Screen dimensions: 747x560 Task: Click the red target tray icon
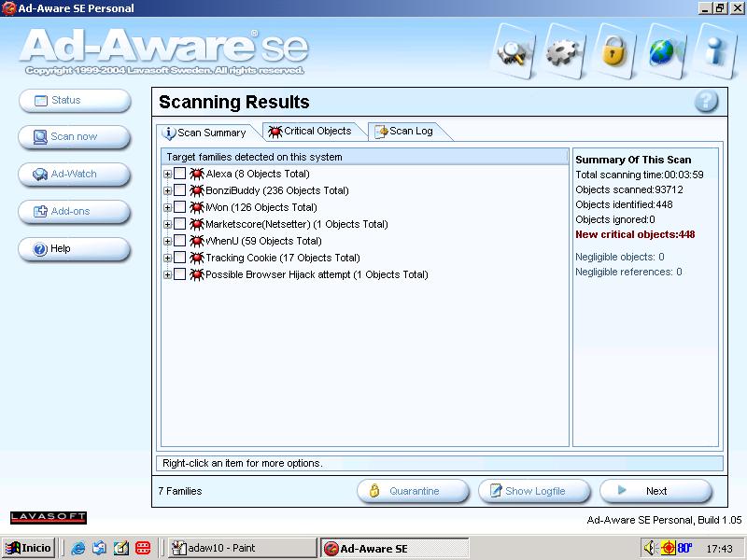point(668,548)
